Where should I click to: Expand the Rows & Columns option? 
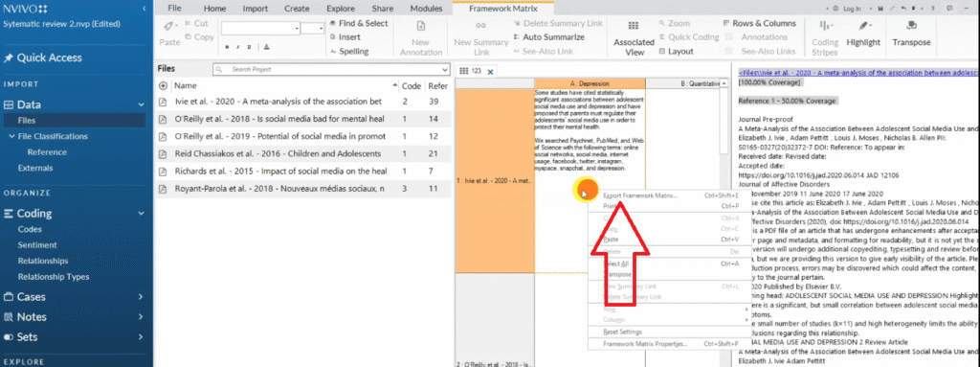pos(759,23)
